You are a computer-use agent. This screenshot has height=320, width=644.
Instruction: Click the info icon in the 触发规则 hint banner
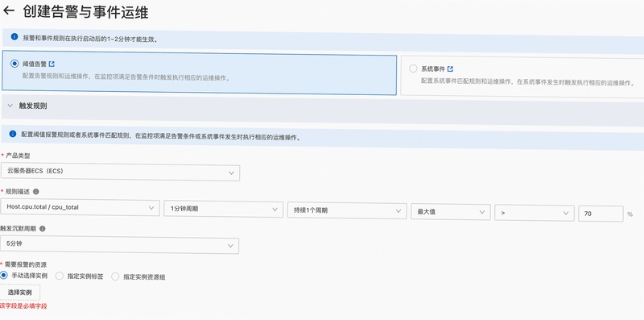(13, 134)
